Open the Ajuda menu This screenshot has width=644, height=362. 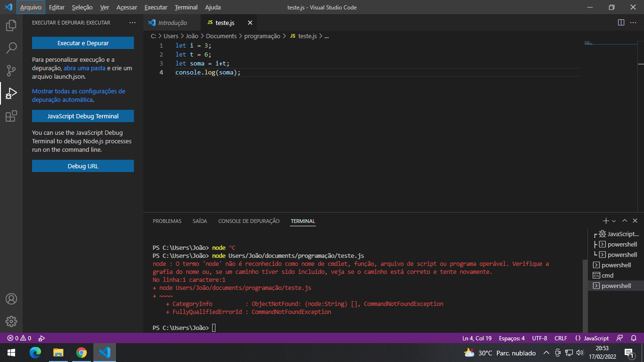click(213, 7)
